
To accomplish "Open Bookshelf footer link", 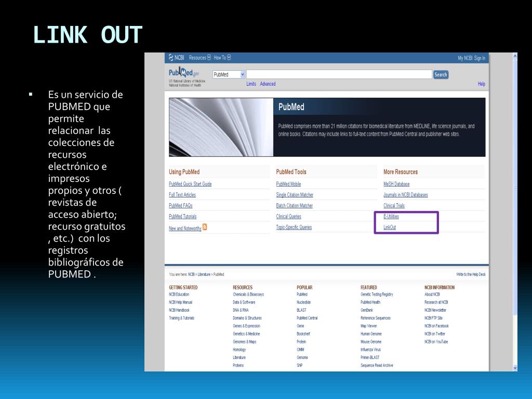I will coord(303,334).
